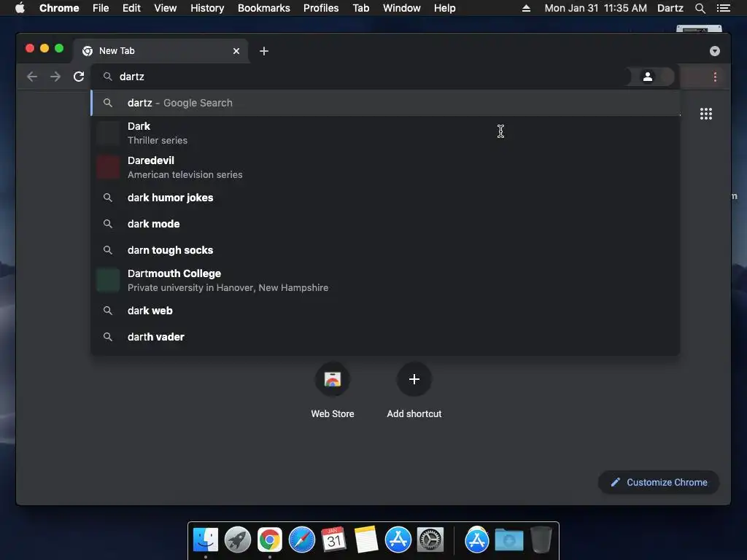Screen dimensions: 747x560
Task: Open Launchpad from the Dock
Action: [x=238, y=540]
